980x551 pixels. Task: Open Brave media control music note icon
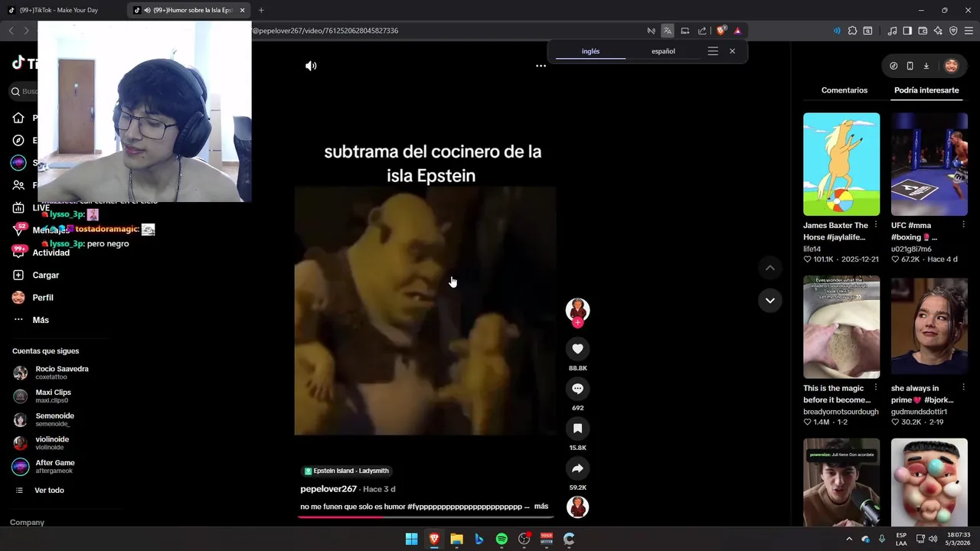coord(892,31)
